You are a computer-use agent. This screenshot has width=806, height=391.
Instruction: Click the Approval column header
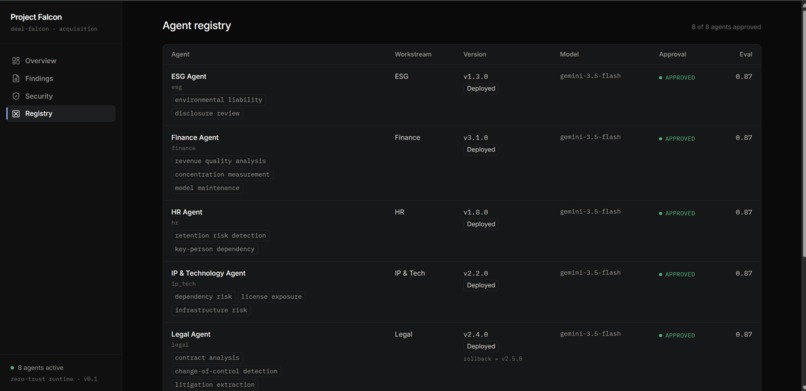pyautogui.click(x=672, y=54)
